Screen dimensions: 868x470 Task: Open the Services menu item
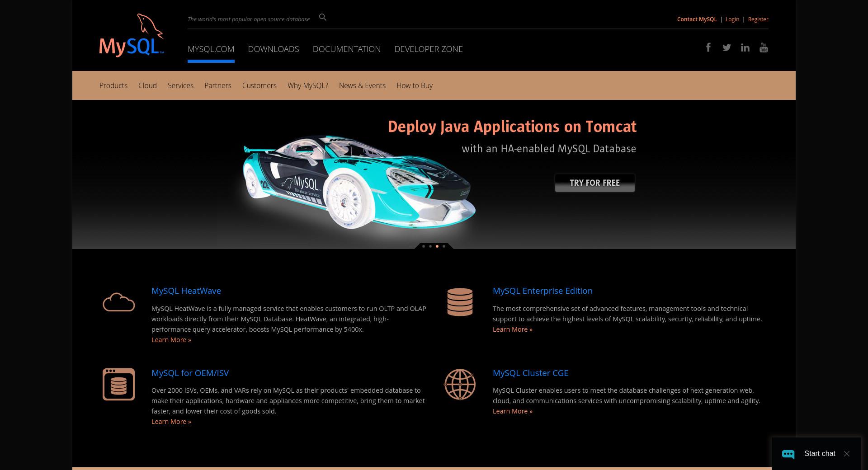[x=180, y=85]
